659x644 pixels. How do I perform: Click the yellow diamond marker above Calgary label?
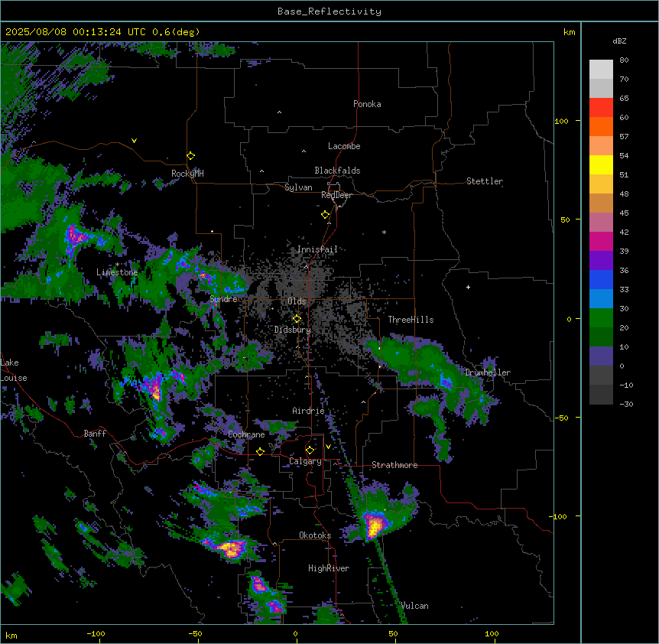(310, 450)
